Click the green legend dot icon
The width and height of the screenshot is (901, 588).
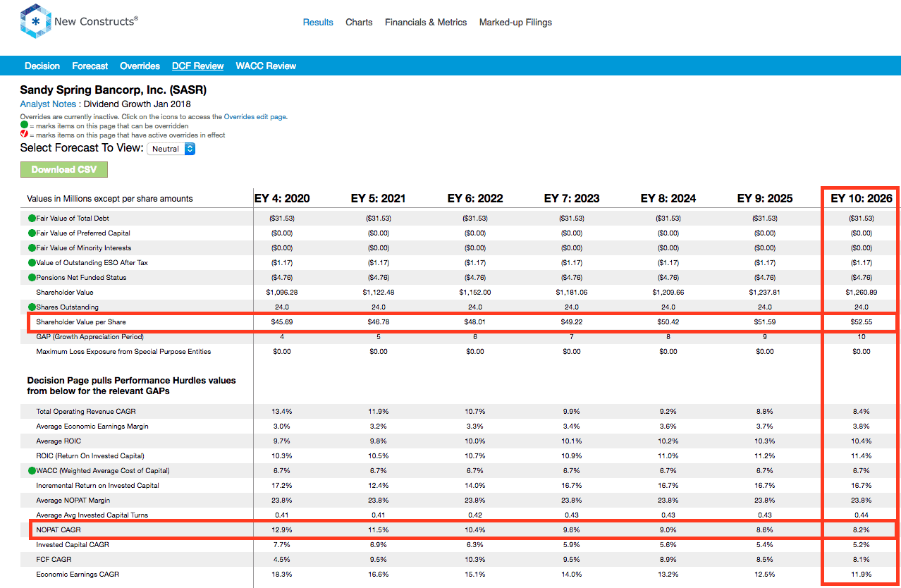pos(24,125)
